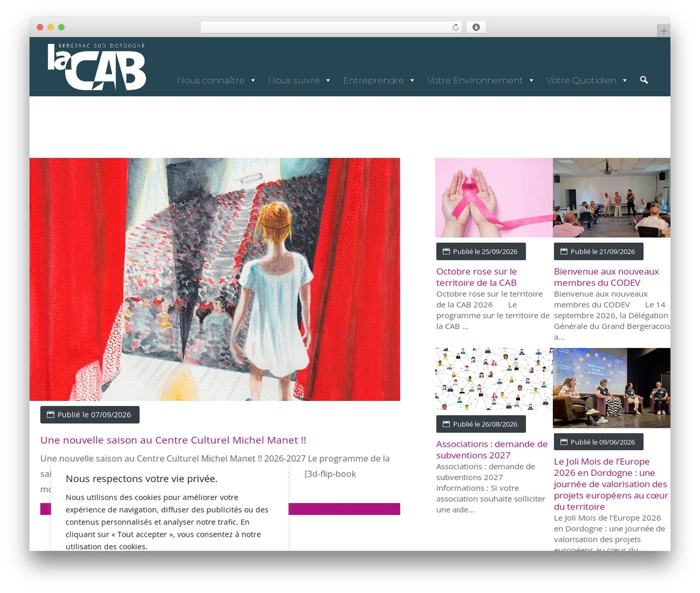The image size is (700, 593).
Task: Open the Nous connaître menu
Action: (211, 80)
